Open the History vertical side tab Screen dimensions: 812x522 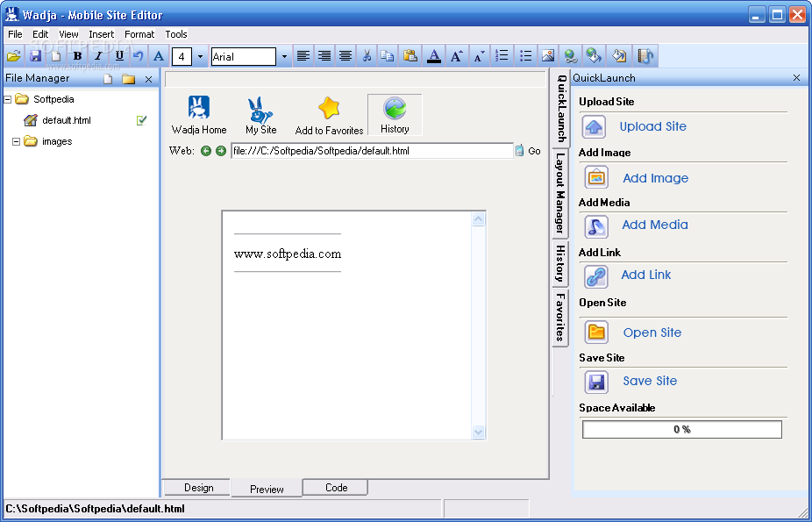pos(560,263)
